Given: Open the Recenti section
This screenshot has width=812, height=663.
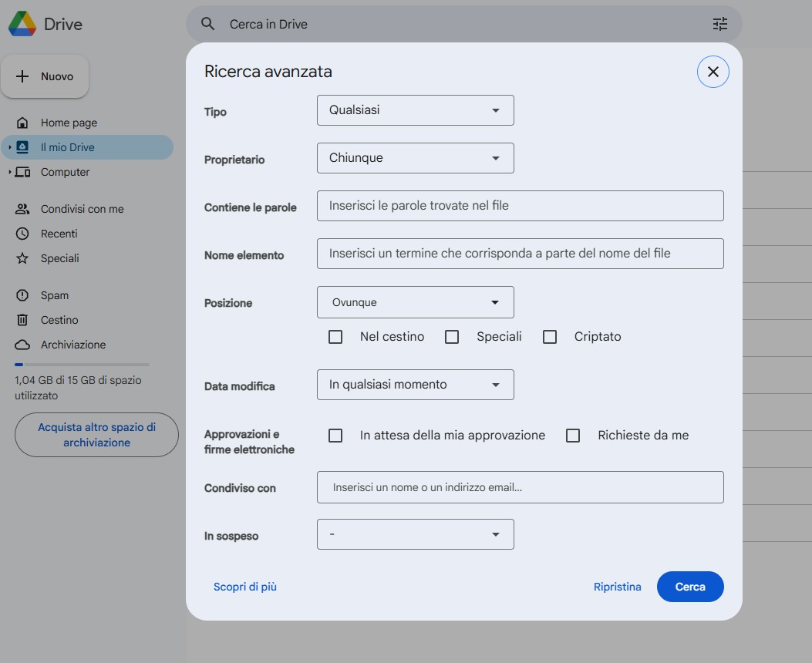Looking at the screenshot, I should click(58, 233).
